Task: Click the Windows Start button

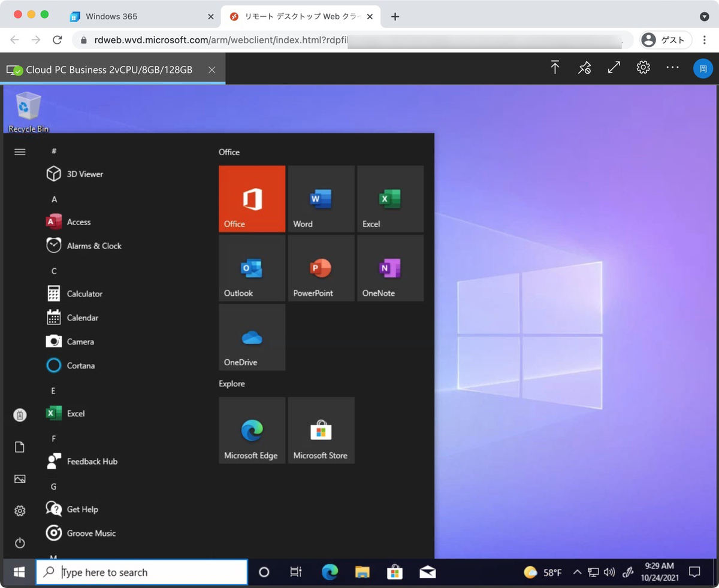Action: pyautogui.click(x=19, y=572)
